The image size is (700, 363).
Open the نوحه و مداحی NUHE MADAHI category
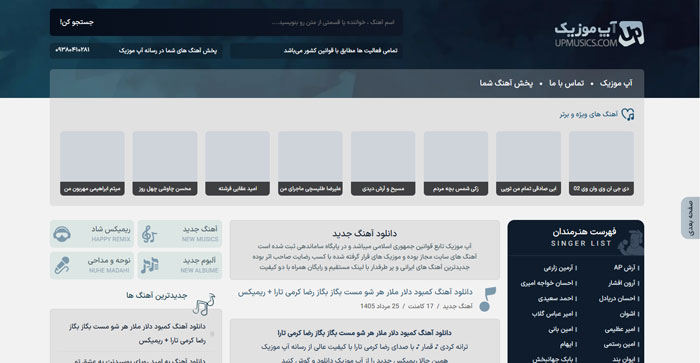click(92, 265)
